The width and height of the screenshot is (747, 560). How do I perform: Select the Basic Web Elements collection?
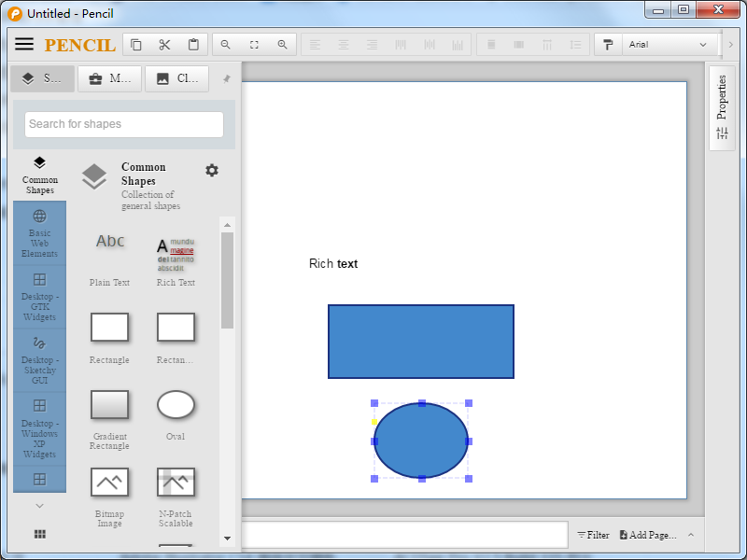pos(39,233)
